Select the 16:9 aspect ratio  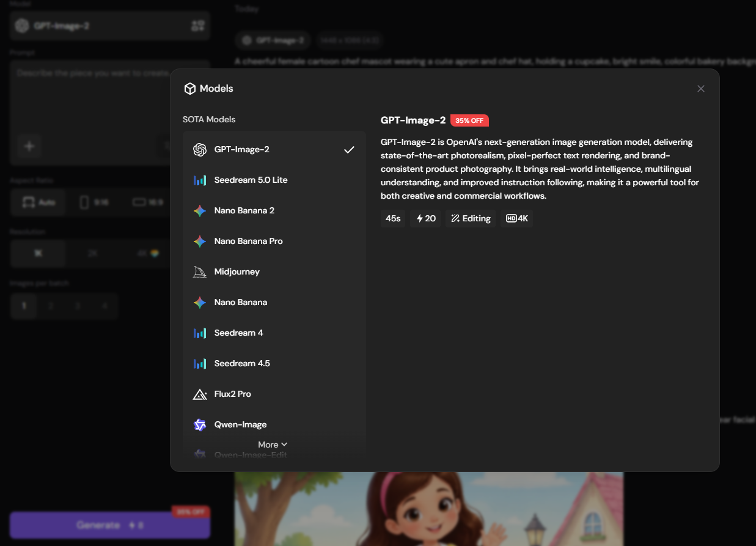pyautogui.click(x=147, y=202)
